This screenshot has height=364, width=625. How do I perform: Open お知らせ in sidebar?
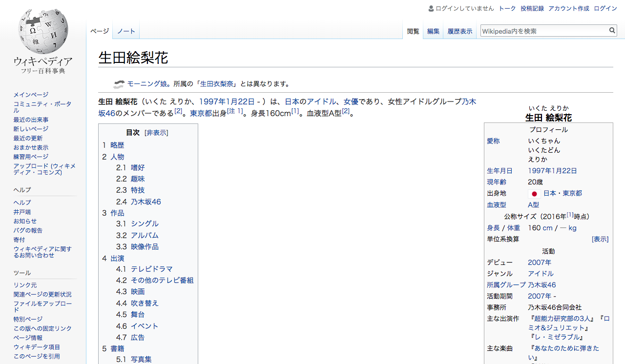pos(25,221)
